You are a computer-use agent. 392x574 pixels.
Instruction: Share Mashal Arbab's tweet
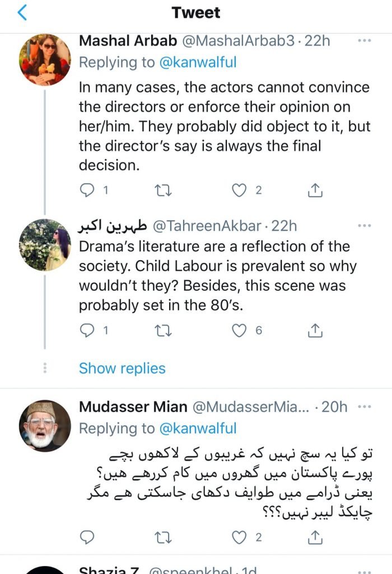tap(315, 191)
